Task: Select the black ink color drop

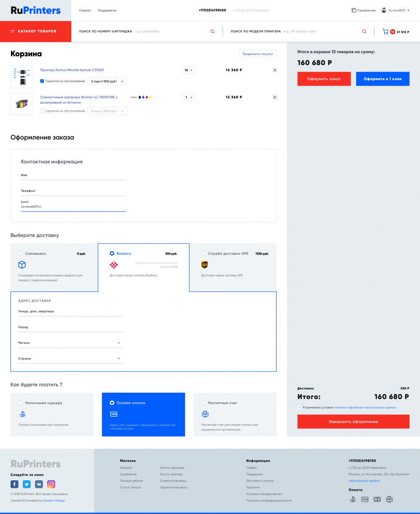Action: [x=140, y=97]
